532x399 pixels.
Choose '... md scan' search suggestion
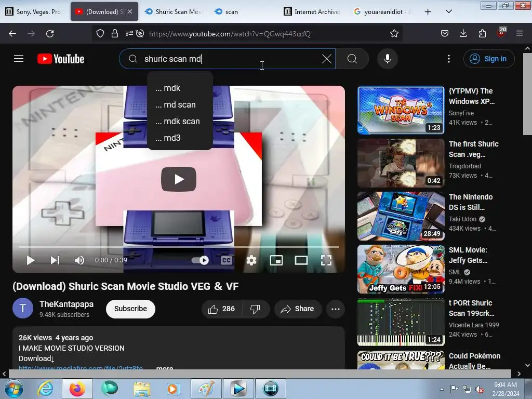(180, 104)
